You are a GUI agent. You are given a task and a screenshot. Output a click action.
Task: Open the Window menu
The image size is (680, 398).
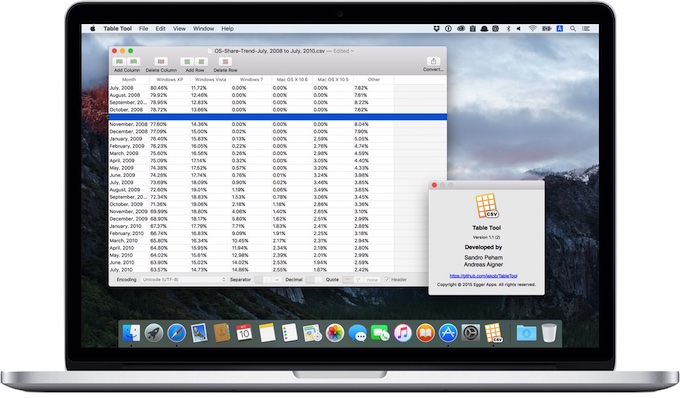pos(203,29)
